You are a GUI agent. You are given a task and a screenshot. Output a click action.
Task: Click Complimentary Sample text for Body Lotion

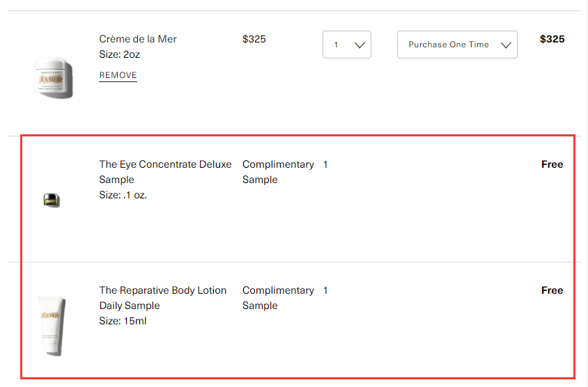(x=277, y=298)
